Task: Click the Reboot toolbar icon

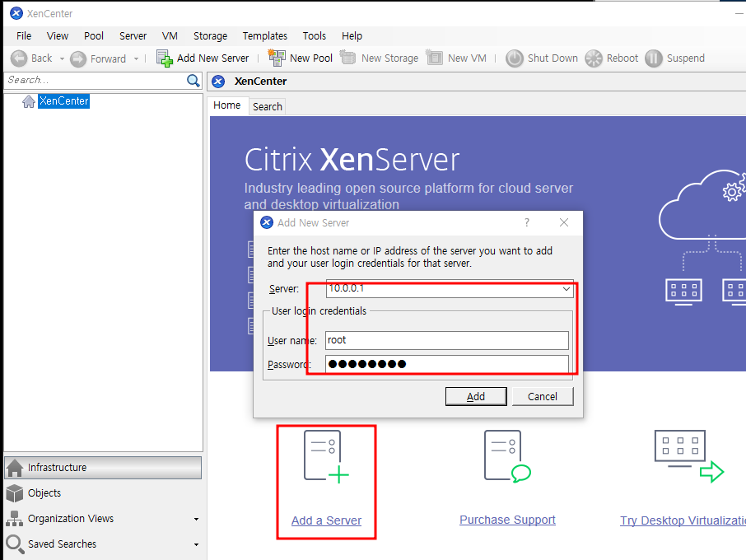Action: pos(594,58)
